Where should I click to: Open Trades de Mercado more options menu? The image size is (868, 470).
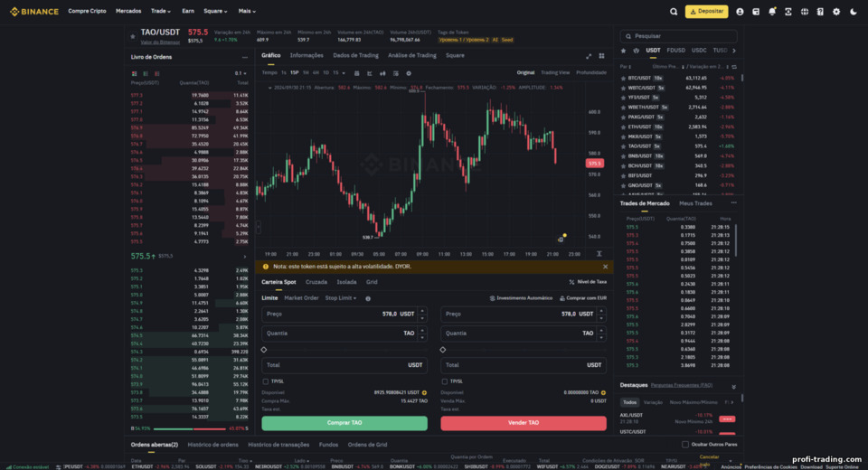(733, 203)
